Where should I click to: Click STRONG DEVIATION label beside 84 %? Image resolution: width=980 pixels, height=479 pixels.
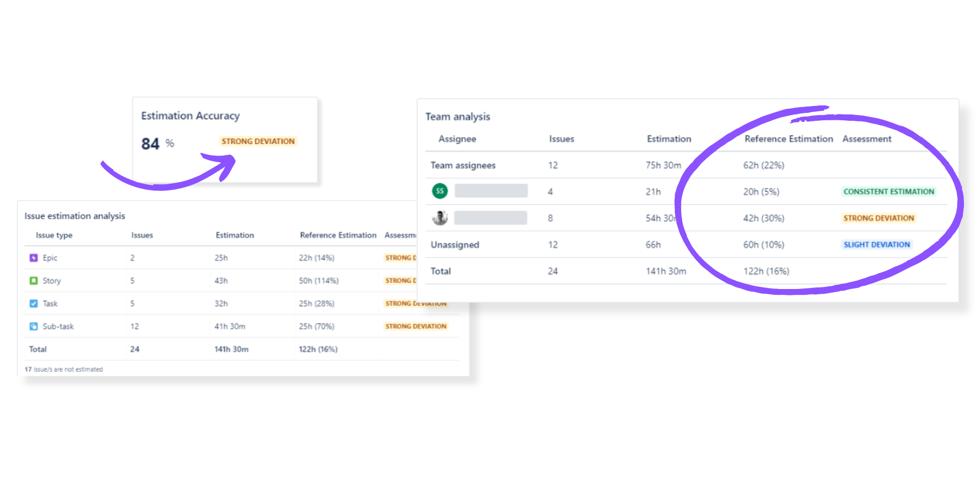pyautogui.click(x=258, y=142)
